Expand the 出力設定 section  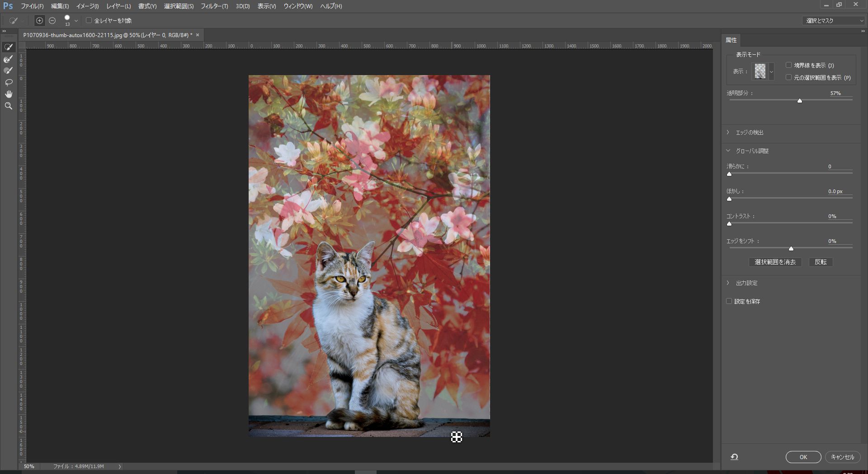[x=728, y=283]
